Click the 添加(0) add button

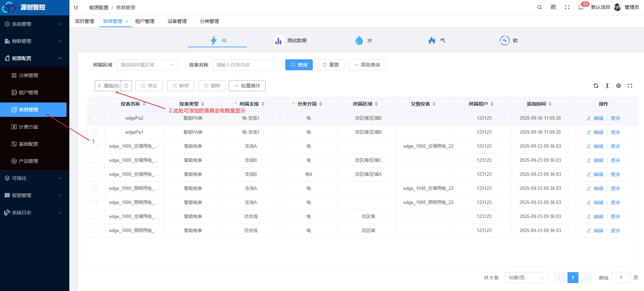[108, 86]
